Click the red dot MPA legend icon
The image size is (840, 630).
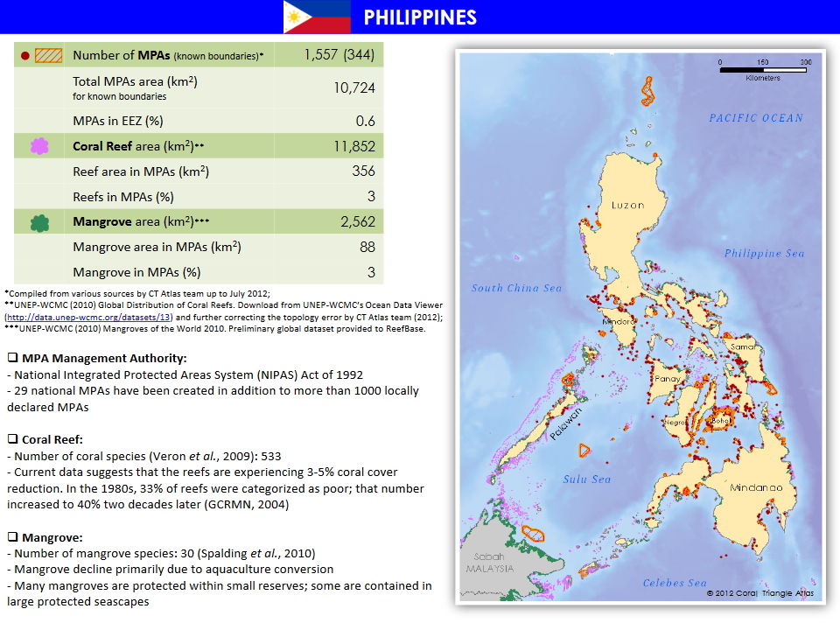25,55
